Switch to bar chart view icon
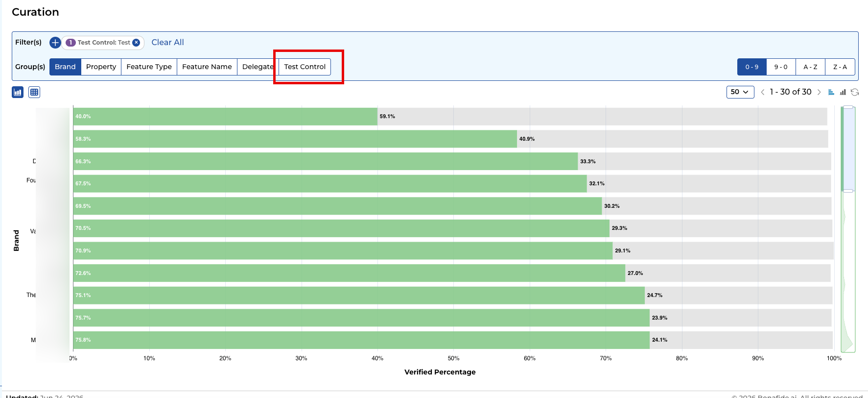Screen dimensions: 868x398 point(18,92)
